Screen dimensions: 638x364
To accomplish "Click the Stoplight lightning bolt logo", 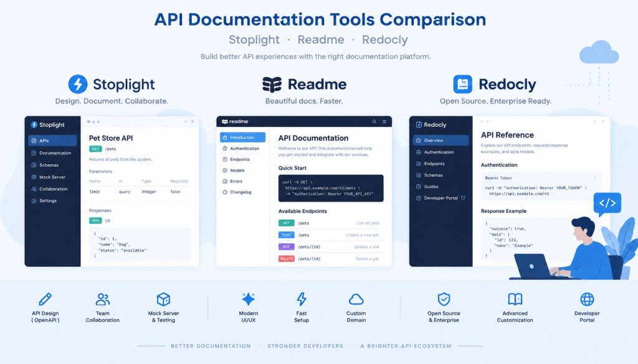I will (78, 84).
